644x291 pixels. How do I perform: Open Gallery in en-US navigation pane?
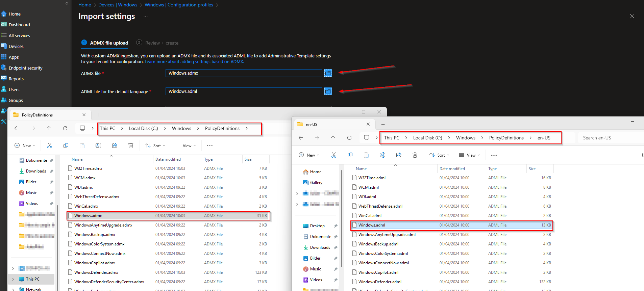pyautogui.click(x=316, y=183)
